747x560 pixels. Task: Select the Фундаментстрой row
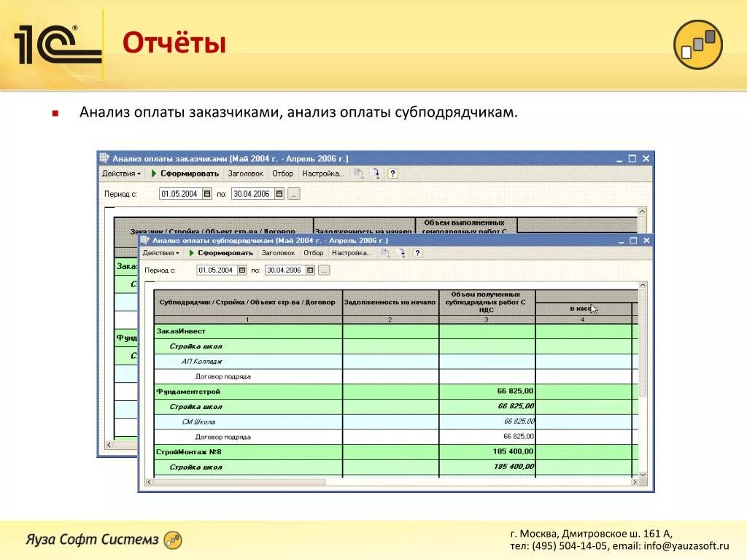coord(396,392)
